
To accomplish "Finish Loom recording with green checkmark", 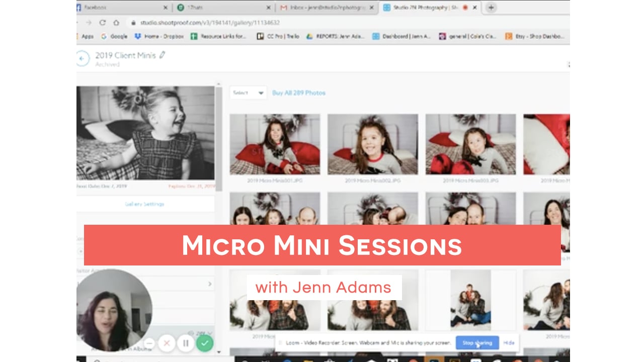I will pos(204,343).
